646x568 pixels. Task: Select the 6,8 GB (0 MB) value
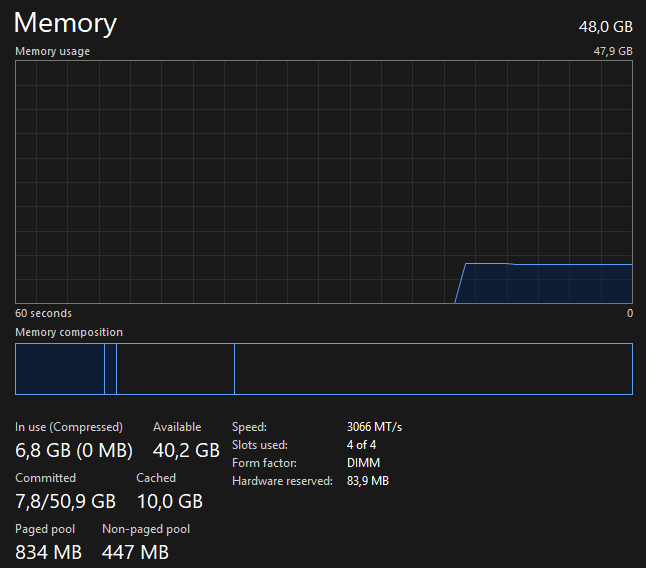pyautogui.click(x=74, y=450)
